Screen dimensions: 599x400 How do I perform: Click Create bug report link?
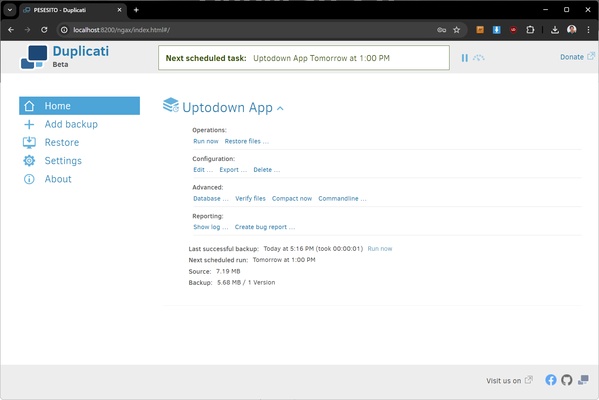click(265, 227)
